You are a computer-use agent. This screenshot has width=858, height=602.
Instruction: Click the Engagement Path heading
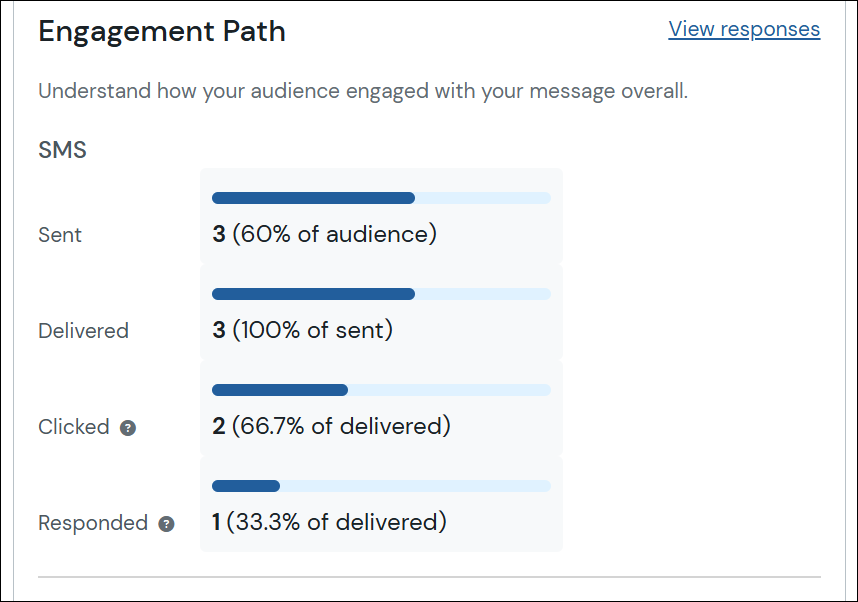tap(161, 31)
